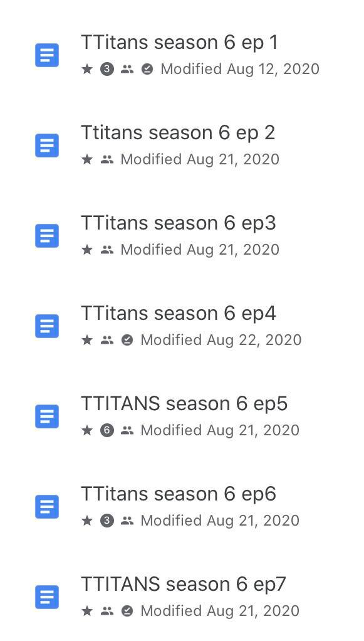This screenshot has height=641, width=364.
Task: Tap the document icon for TTITANS ep5
Action: [x=47, y=416]
